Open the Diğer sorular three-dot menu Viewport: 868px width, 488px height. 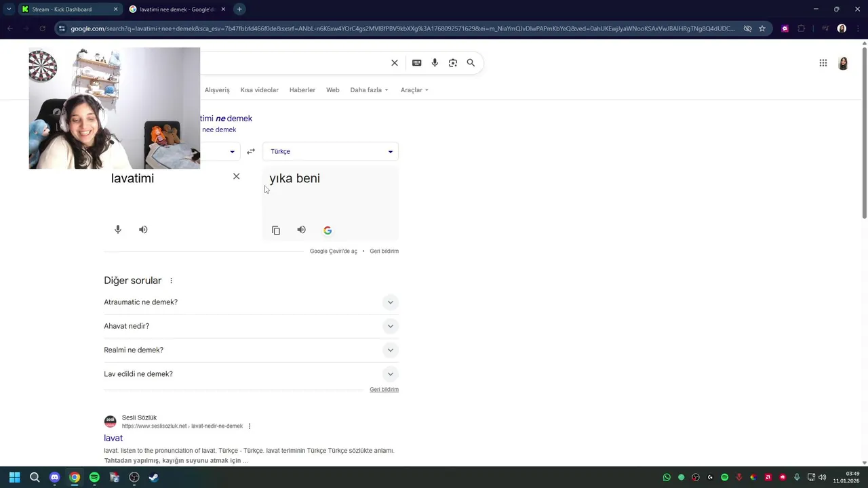pyautogui.click(x=171, y=281)
